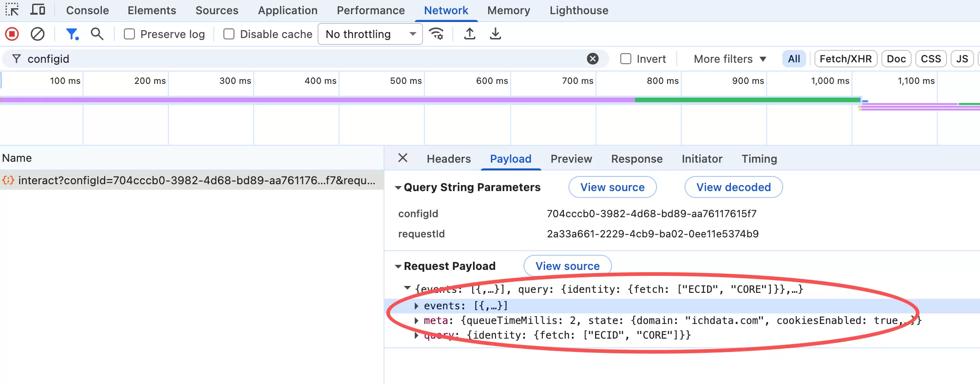The height and width of the screenshot is (384, 980).
Task: Click View decoded for query parameters
Action: [733, 187]
